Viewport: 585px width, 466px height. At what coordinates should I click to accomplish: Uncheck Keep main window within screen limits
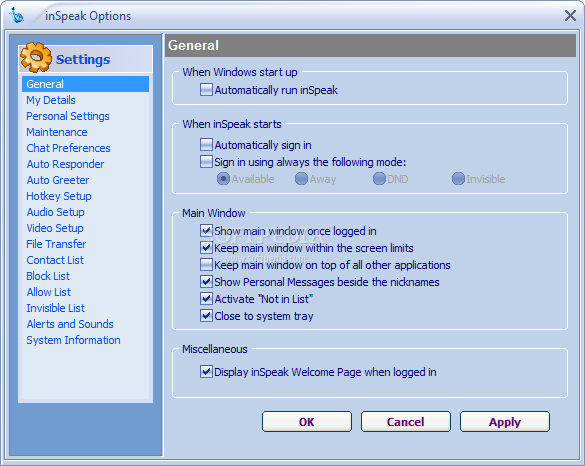pos(206,248)
